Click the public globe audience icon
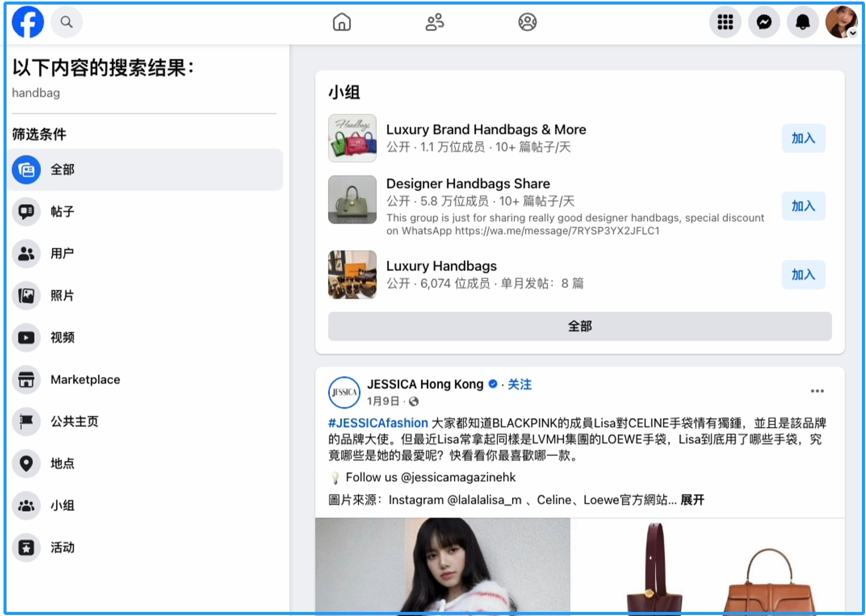The width and height of the screenshot is (866, 616). click(x=414, y=402)
